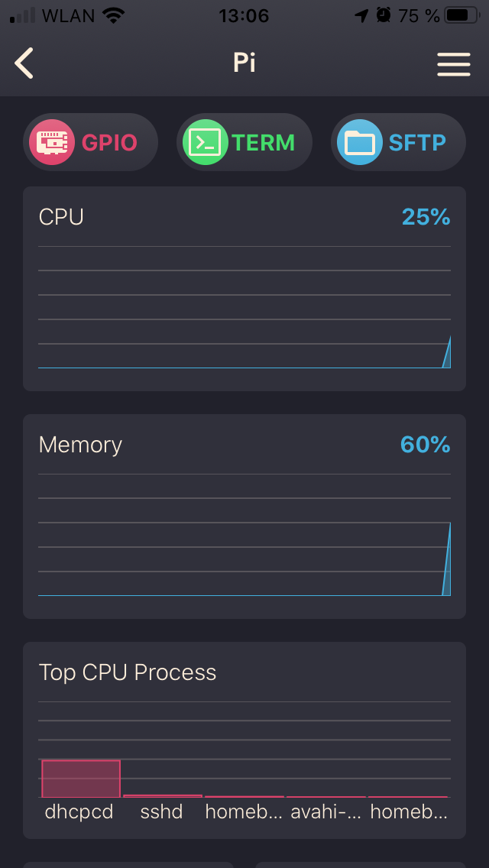Open the GPIO text label

click(x=109, y=143)
